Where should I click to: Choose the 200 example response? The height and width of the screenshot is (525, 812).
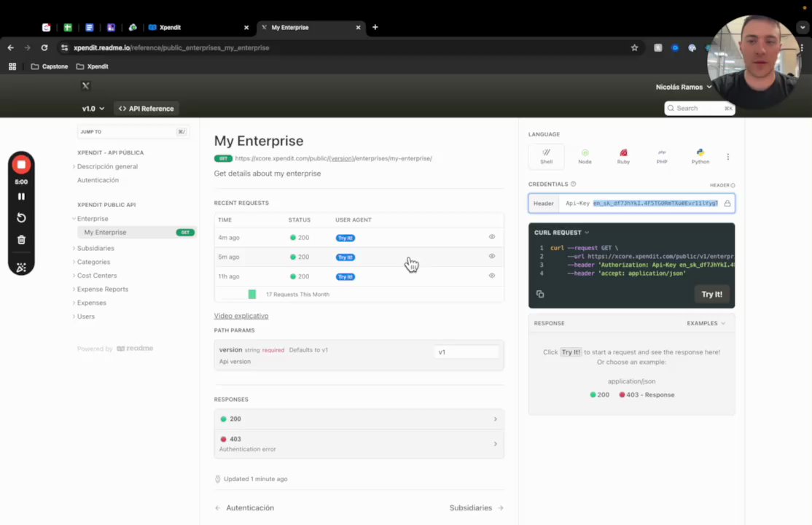(x=600, y=395)
